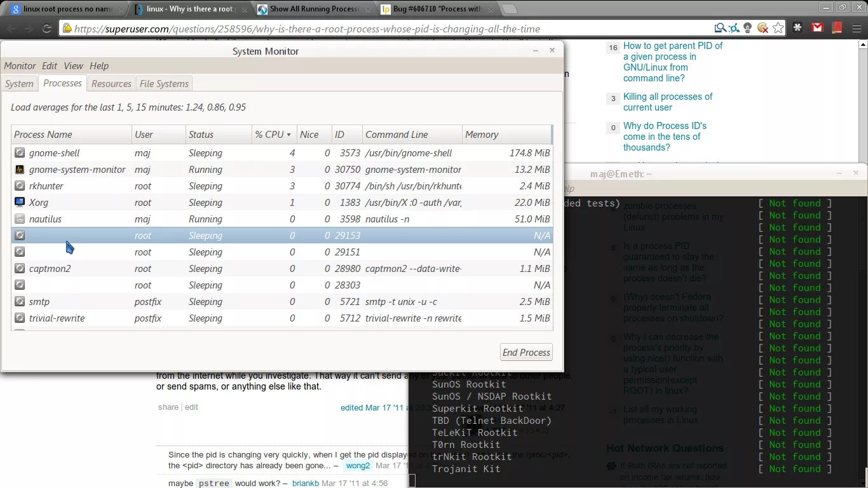Click the browser Back arrow button
868x488 pixels.
click(x=11, y=29)
